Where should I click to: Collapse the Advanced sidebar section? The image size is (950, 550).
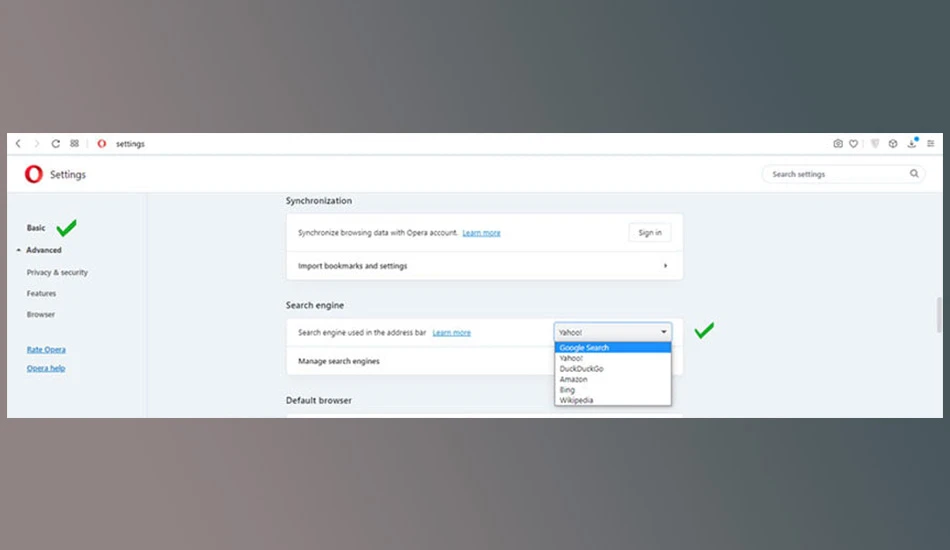click(x=44, y=250)
